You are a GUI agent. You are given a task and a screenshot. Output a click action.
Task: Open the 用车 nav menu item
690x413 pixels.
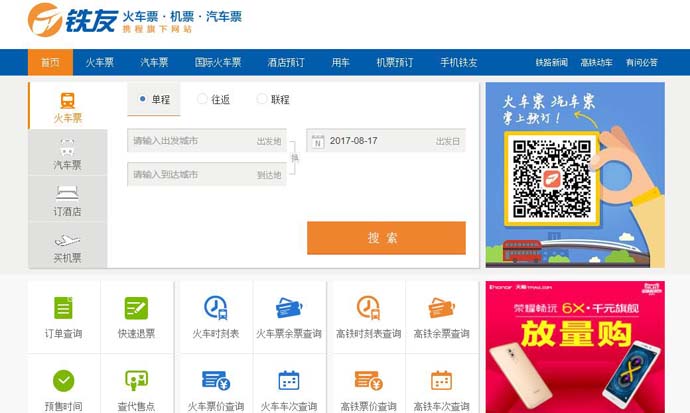click(341, 62)
